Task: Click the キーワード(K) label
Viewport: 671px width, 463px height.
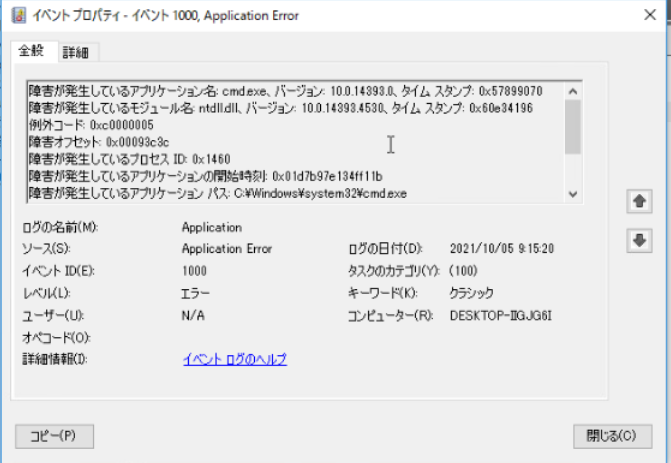Action: [x=383, y=293]
